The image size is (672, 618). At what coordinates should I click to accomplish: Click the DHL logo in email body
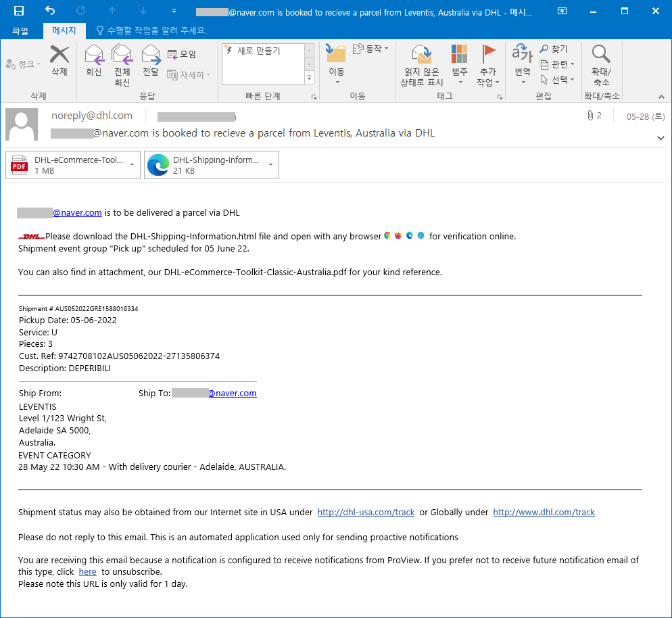click(x=31, y=237)
